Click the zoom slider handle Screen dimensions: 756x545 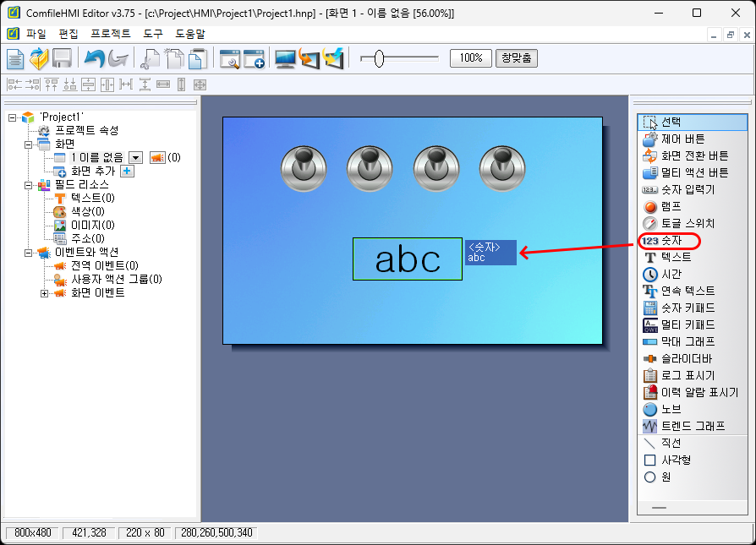(379, 58)
